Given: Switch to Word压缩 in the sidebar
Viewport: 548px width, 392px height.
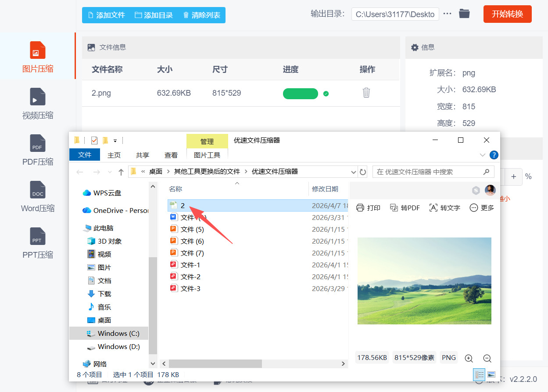Looking at the screenshot, I should (x=38, y=198).
